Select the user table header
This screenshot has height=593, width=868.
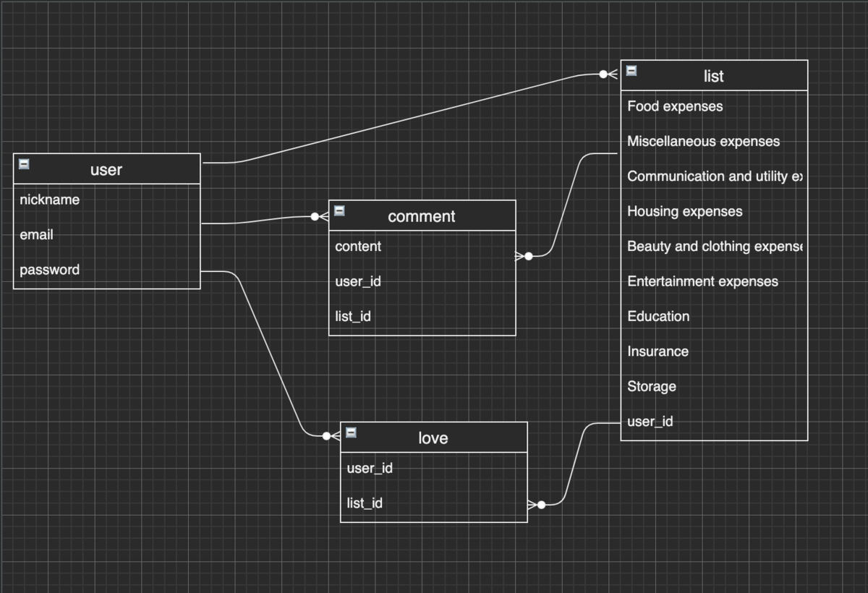pyautogui.click(x=107, y=169)
